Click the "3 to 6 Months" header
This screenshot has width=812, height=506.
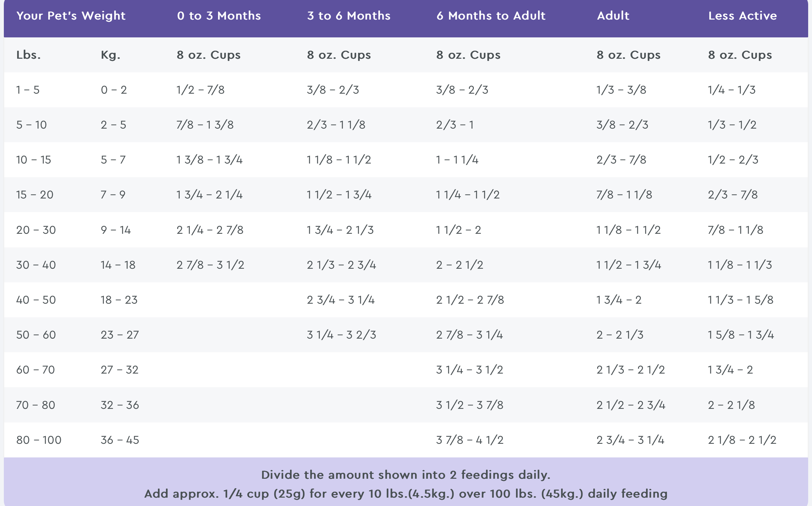349,16
